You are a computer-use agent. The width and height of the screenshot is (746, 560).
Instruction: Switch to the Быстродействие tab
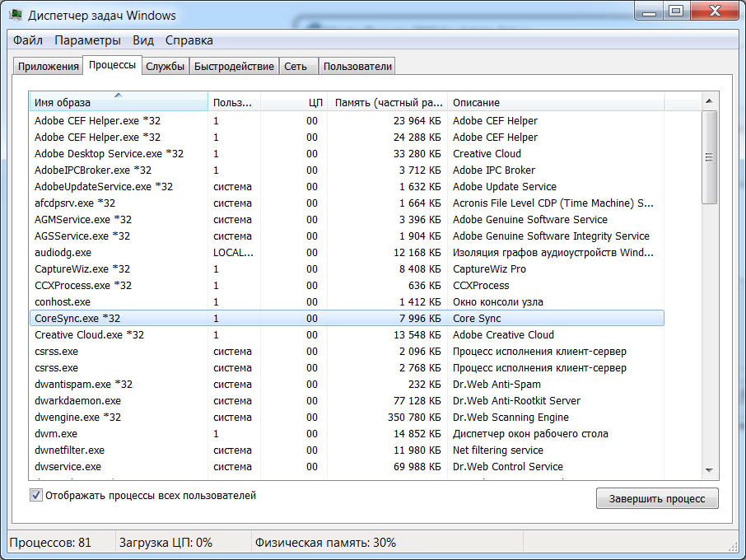(x=234, y=67)
